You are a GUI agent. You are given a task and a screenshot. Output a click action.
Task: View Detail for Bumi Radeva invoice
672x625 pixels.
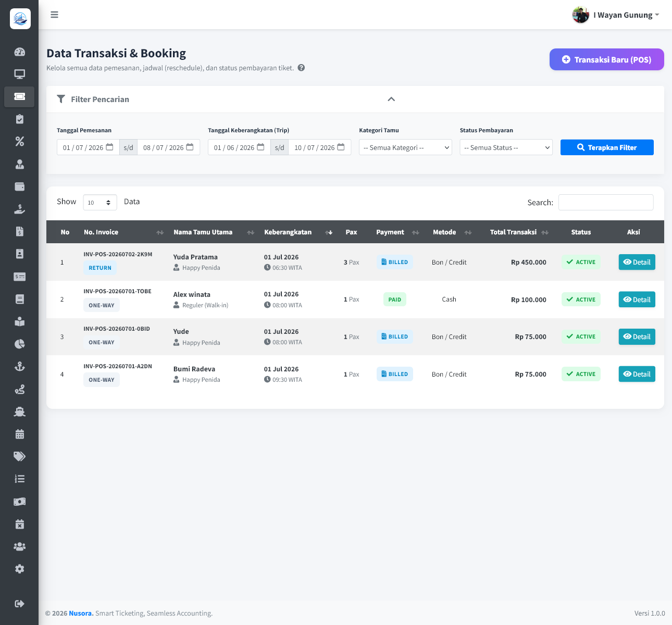[x=637, y=374]
